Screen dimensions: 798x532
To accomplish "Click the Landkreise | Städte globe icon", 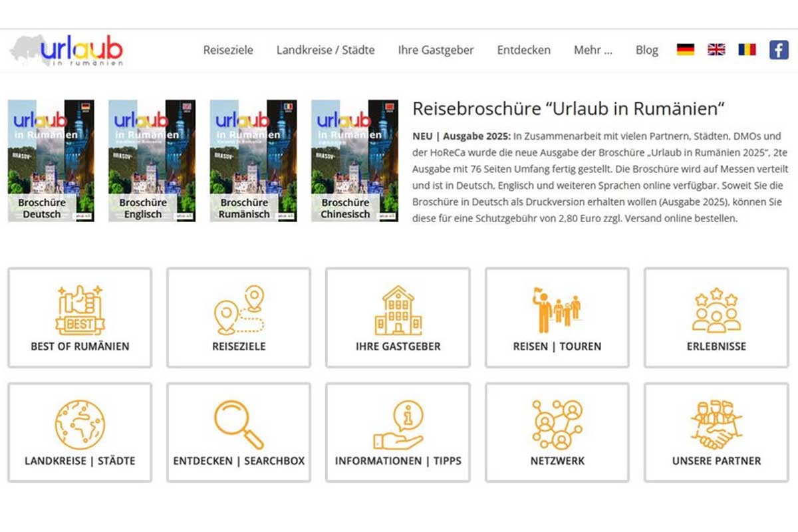I will [80, 424].
